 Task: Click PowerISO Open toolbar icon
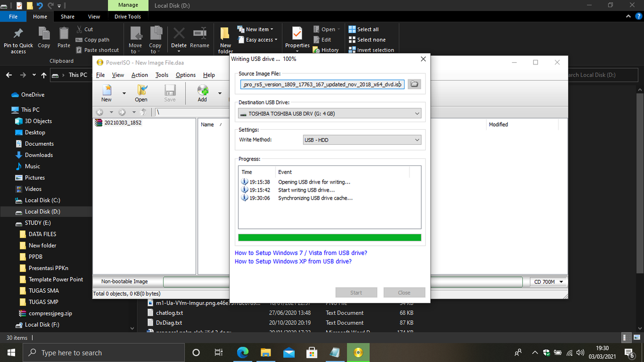tap(141, 93)
